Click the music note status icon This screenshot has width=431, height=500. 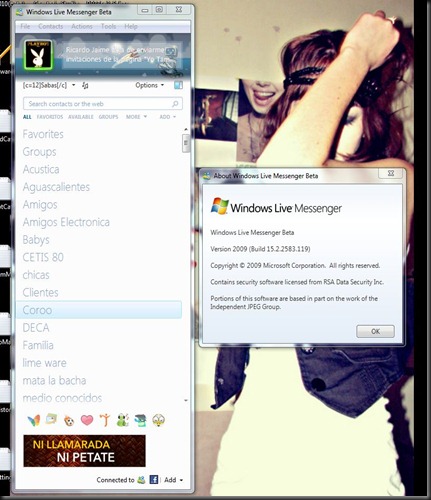click(x=85, y=86)
